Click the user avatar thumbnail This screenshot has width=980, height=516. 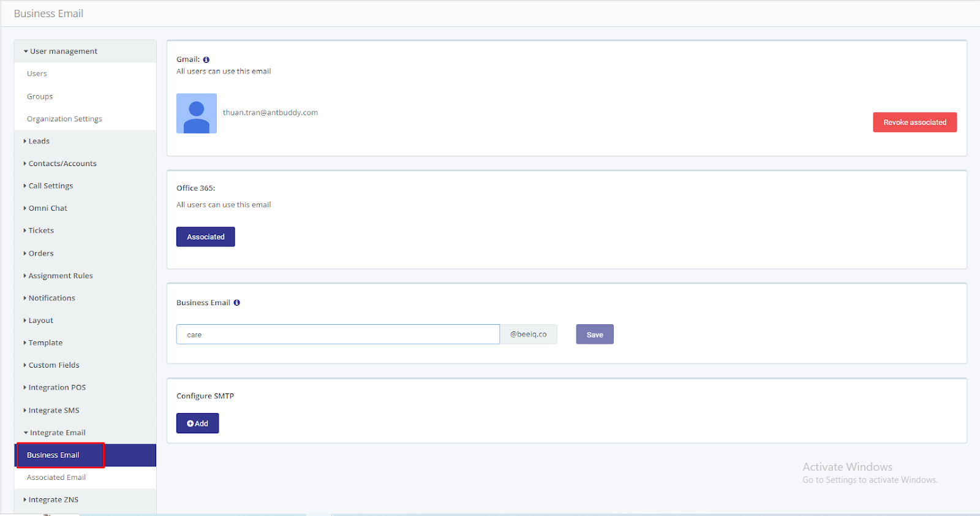point(197,113)
